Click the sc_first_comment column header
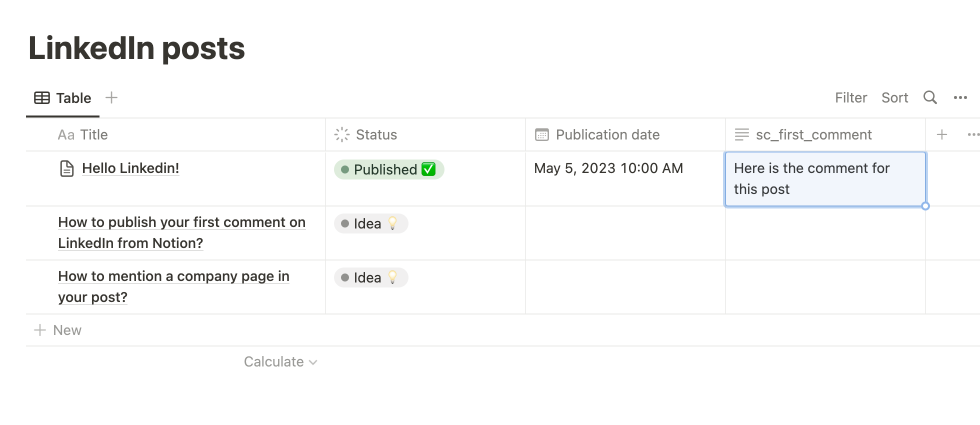The height and width of the screenshot is (425, 980). tap(813, 135)
